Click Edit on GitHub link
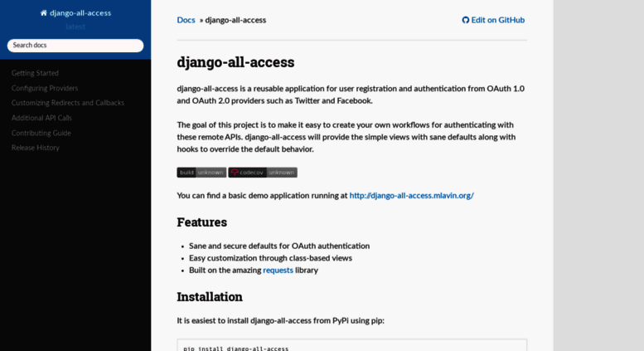This screenshot has width=644, height=351. point(493,20)
